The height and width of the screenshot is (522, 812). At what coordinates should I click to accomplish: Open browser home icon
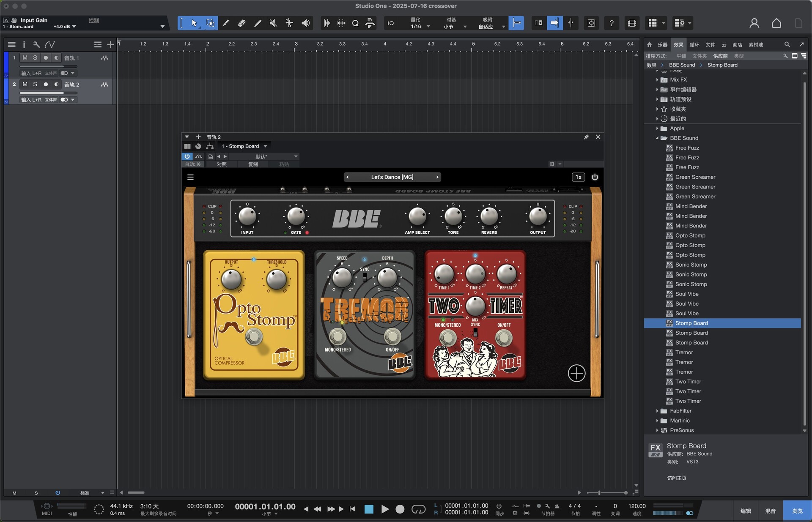click(649, 44)
